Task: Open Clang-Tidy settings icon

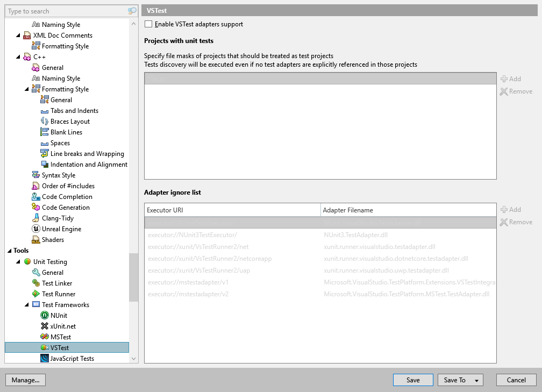Action: [x=35, y=218]
